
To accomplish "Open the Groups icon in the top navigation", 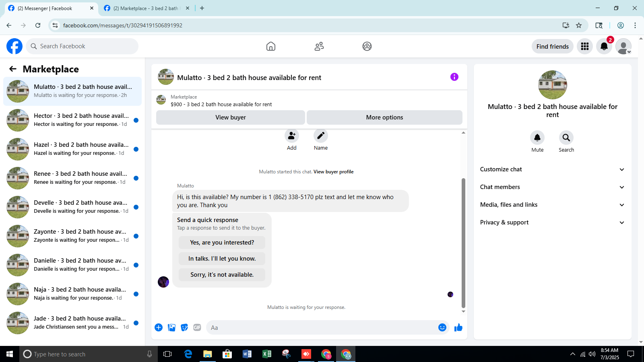I will tap(367, 46).
